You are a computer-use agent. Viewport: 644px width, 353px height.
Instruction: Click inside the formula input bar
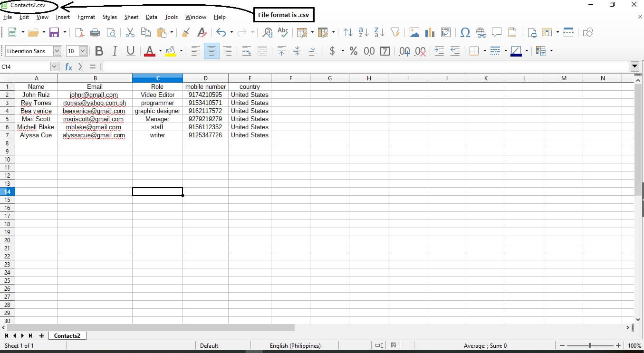tap(333, 67)
